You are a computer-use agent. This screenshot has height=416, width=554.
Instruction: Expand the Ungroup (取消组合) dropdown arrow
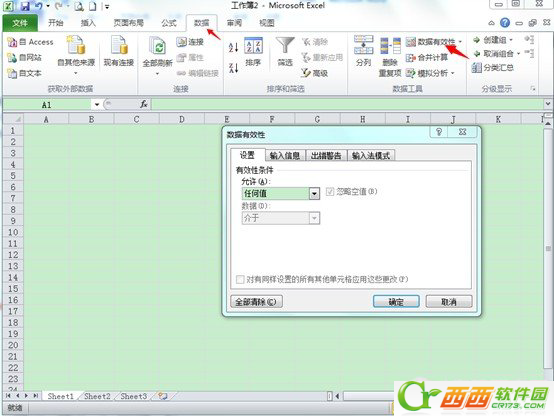518,54
